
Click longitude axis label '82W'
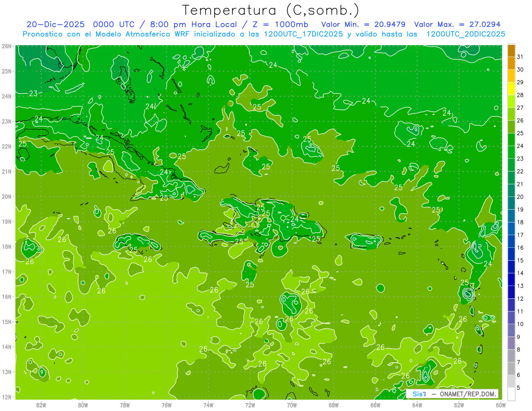point(41,405)
